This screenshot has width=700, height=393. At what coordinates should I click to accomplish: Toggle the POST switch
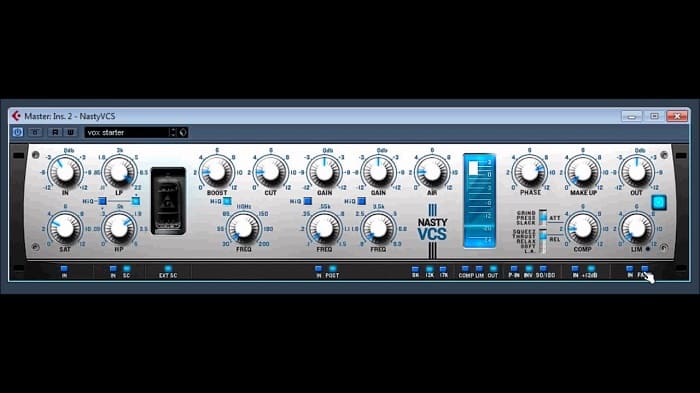[332, 269]
